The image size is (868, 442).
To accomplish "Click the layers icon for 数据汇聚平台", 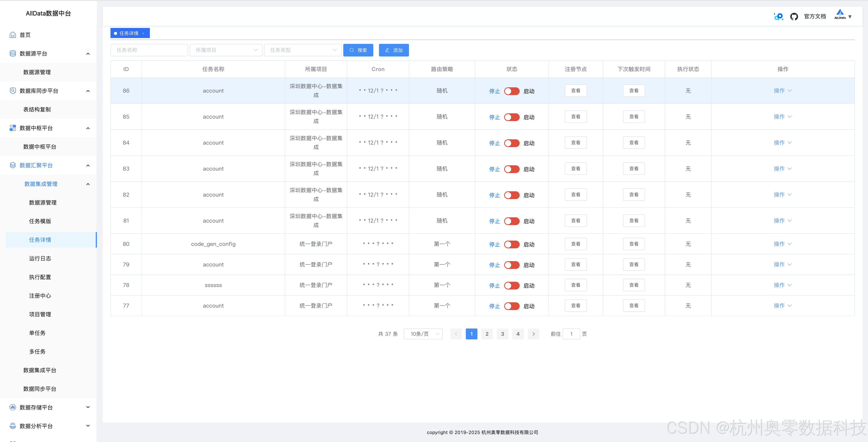I will tap(13, 165).
